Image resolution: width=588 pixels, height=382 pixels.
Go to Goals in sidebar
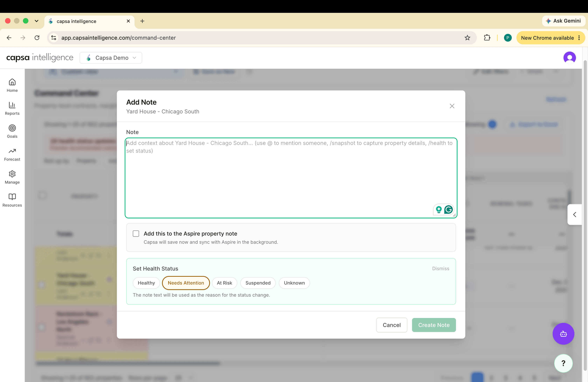[x=12, y=131]
